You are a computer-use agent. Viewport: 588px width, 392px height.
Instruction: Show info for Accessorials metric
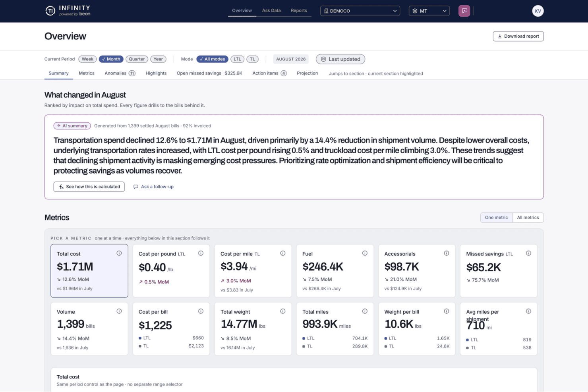[447, 253]
